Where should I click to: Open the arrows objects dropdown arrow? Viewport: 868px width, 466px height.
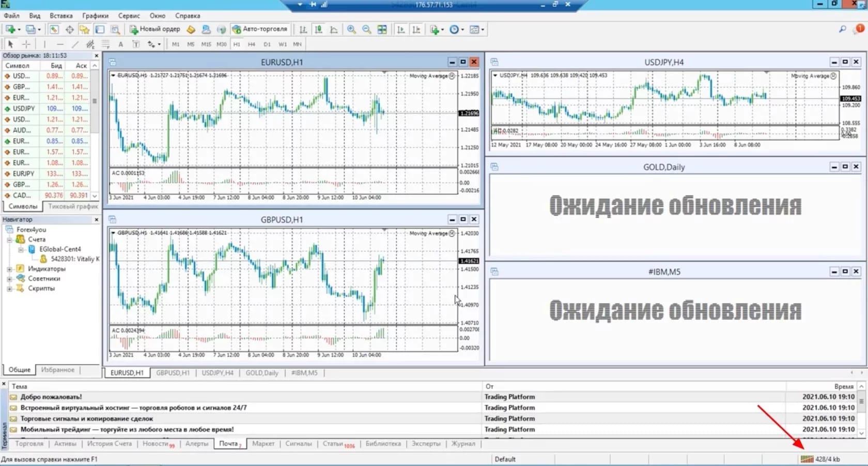pos(159,45)
